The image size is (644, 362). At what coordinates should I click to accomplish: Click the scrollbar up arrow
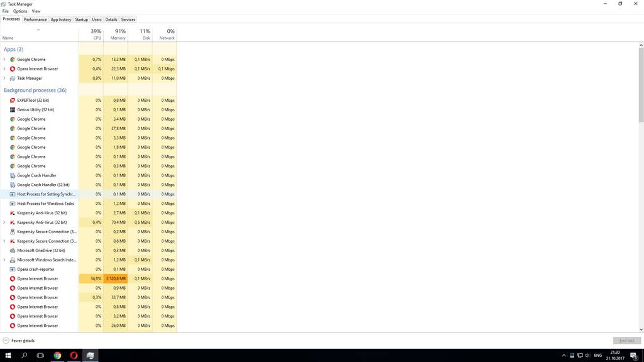(641, 45)
